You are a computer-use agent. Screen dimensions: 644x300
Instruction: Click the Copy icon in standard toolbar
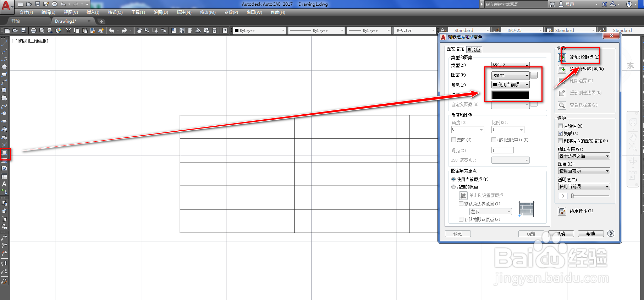coord(77,31)
